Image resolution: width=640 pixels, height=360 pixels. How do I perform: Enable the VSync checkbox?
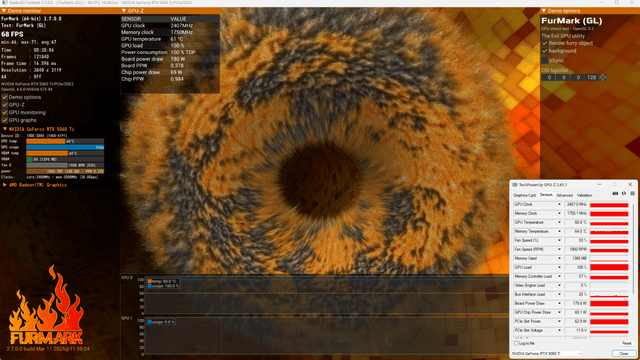(x=545, y=60)
